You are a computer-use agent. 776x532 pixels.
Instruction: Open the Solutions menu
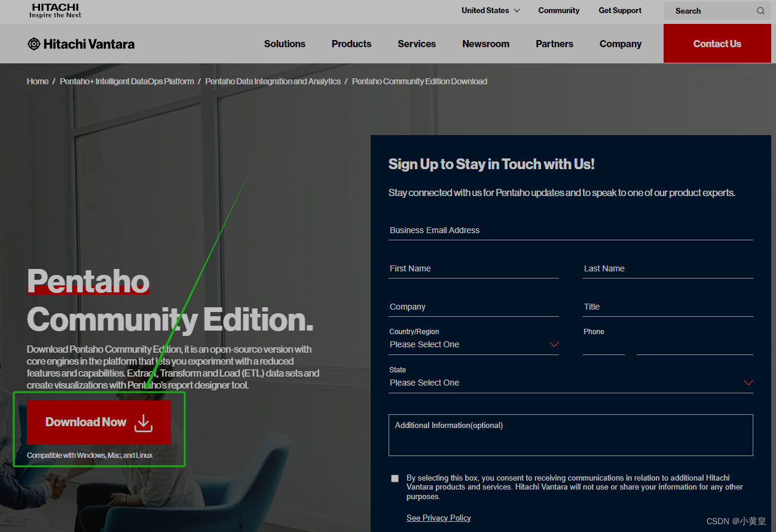click(285, 44)
